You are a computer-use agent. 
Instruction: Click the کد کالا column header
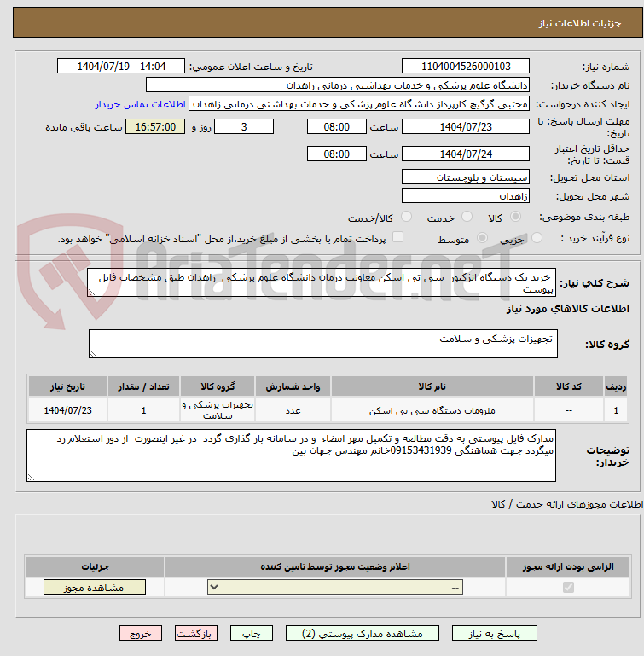pos(569,386)
